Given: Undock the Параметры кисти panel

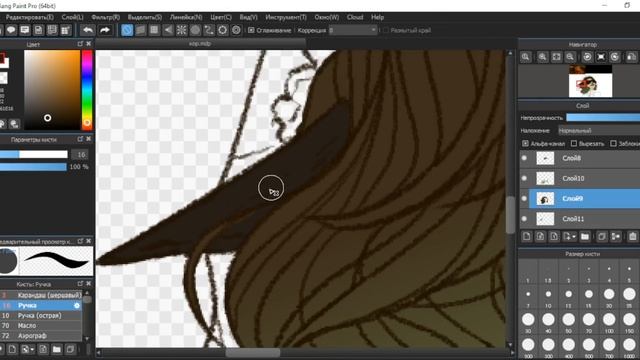Looking at the screenshot, I should [80, 139].
